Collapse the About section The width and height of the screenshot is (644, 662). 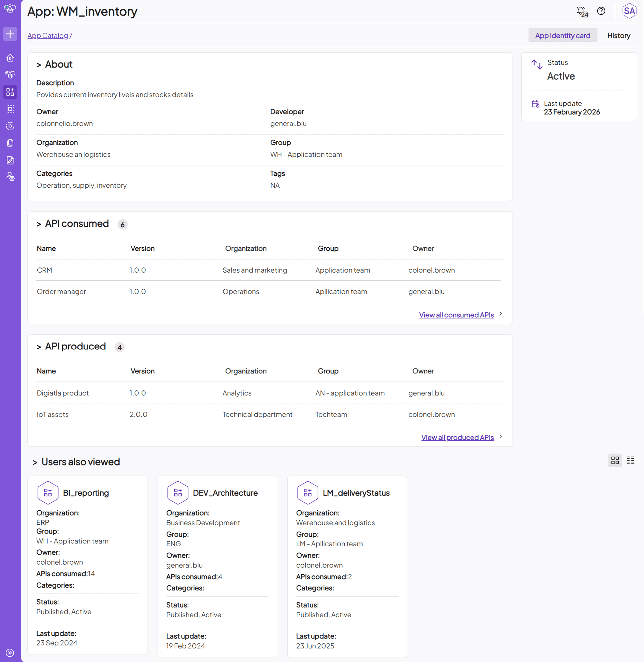click(x=39, y=65)
